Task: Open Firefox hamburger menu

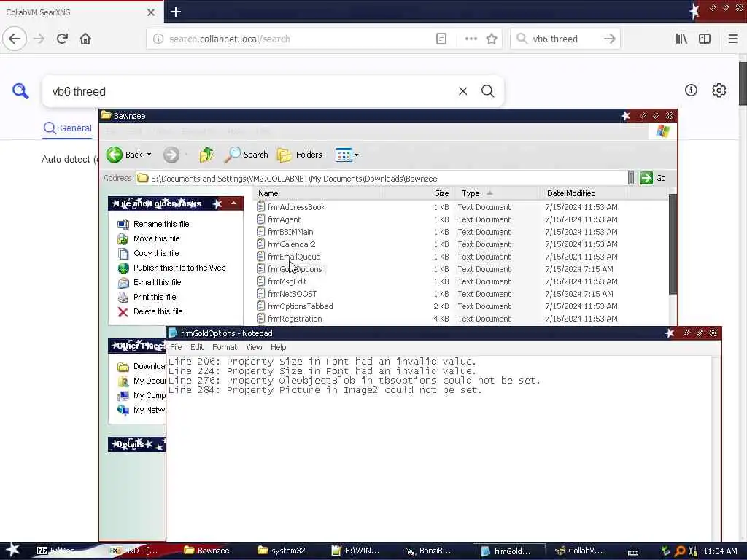Action: click(732, 39)
